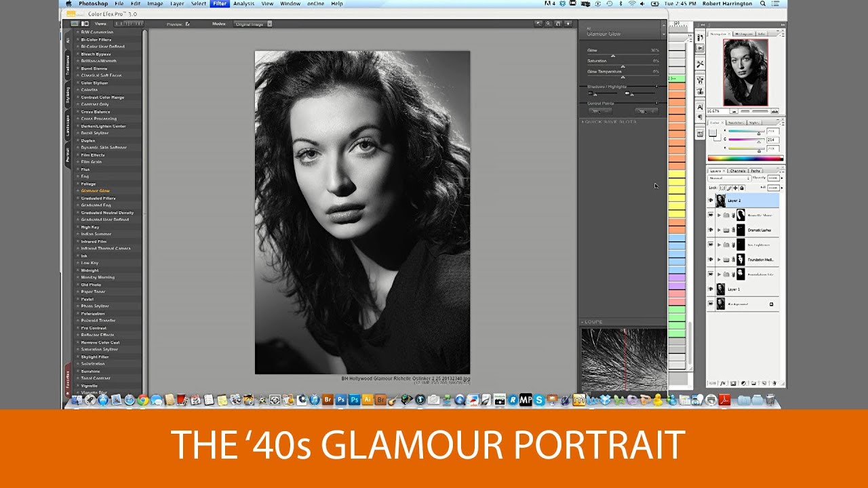Click the Navigator zoom in mountain icon
Viewport: 868px width, 488px height.
[x=774, y=110]
